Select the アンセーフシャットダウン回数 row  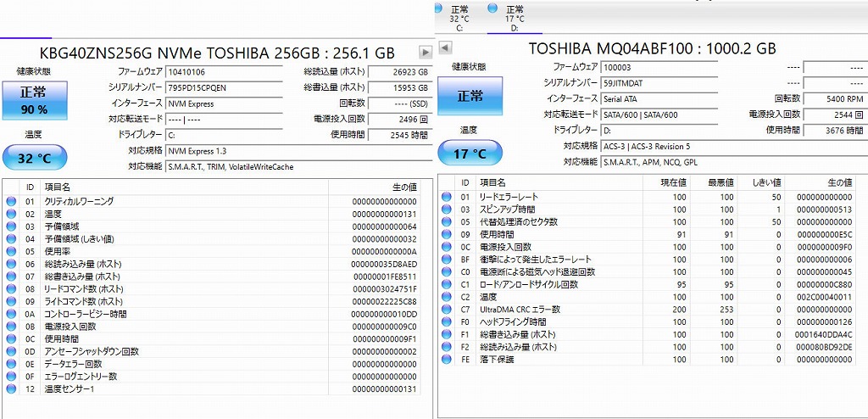pos(92,351)
